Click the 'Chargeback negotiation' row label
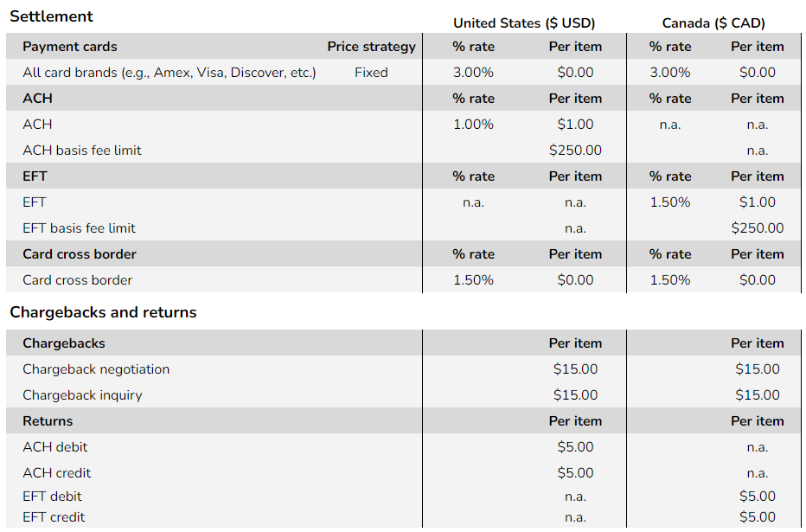806x532 pixels. [96, 369]
